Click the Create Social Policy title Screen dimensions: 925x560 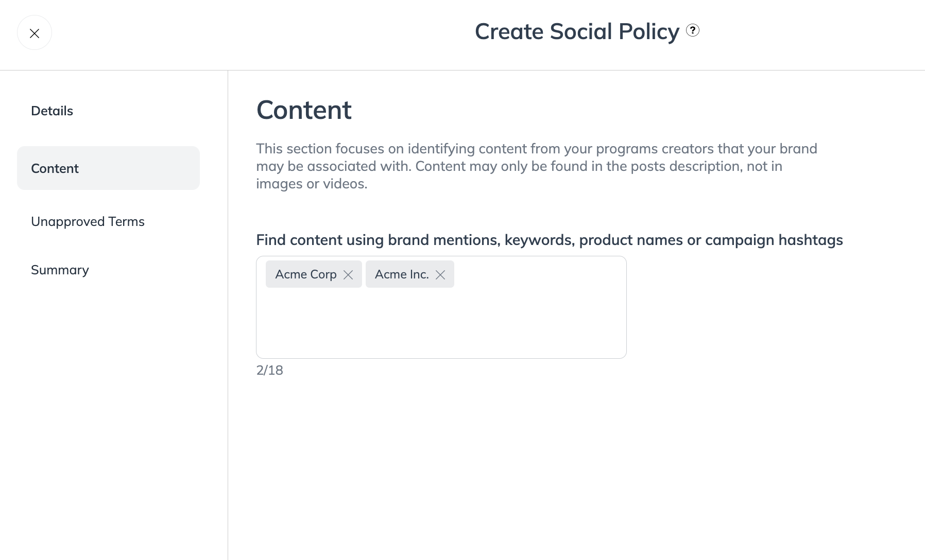577,31
